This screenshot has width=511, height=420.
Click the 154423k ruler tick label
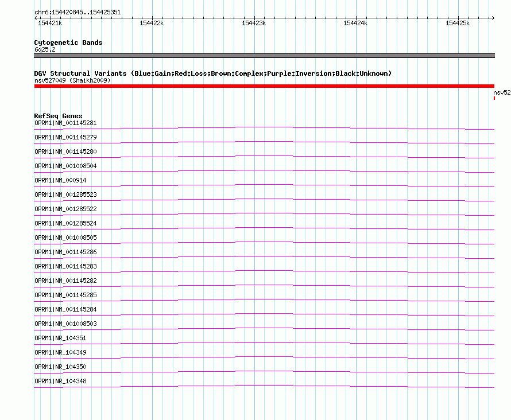tap(254, 23)
